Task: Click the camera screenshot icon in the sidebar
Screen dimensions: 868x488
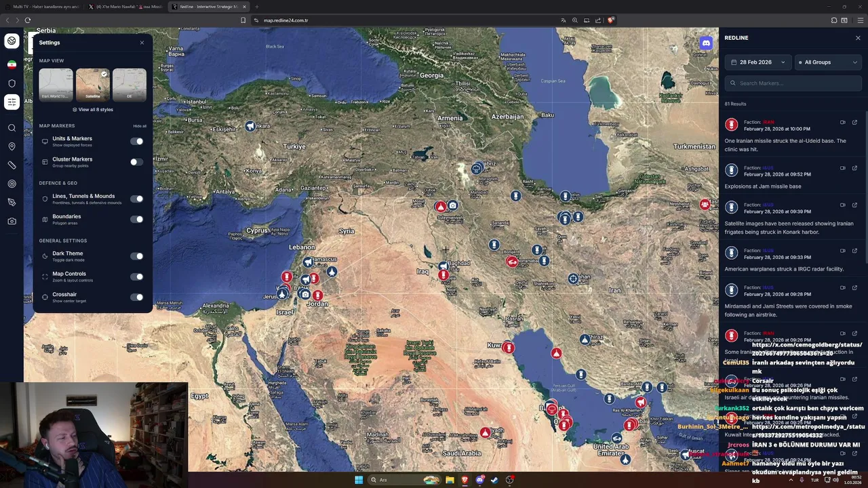Action: (x=12, y=221)
